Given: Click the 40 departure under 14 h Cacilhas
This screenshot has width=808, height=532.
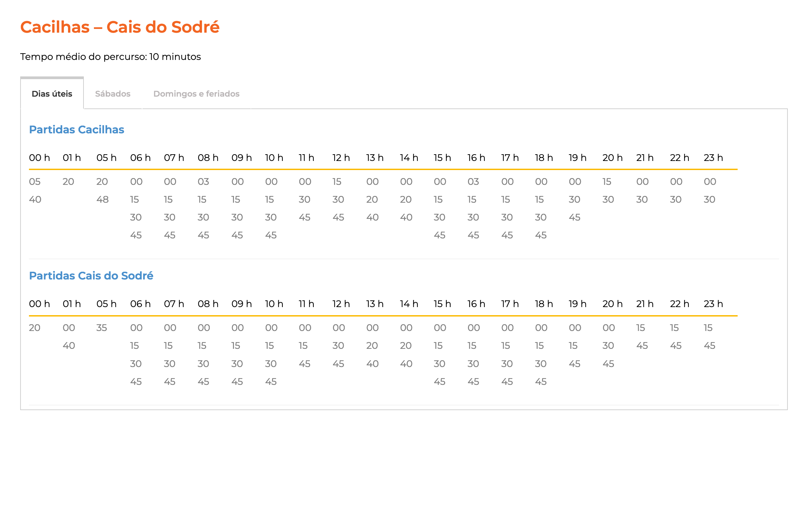Looking at the screenshot, I should 406,217.
